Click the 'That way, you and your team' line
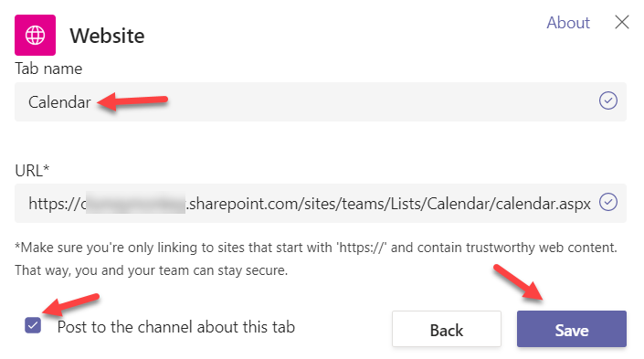This screenshot has height=359, width=644. coord(151,270)
